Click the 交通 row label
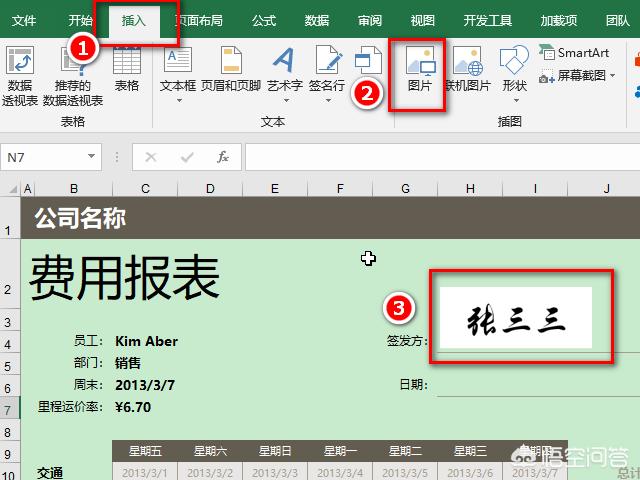The width and height of the screenshot is (640, 480). (x=50, y=473)
